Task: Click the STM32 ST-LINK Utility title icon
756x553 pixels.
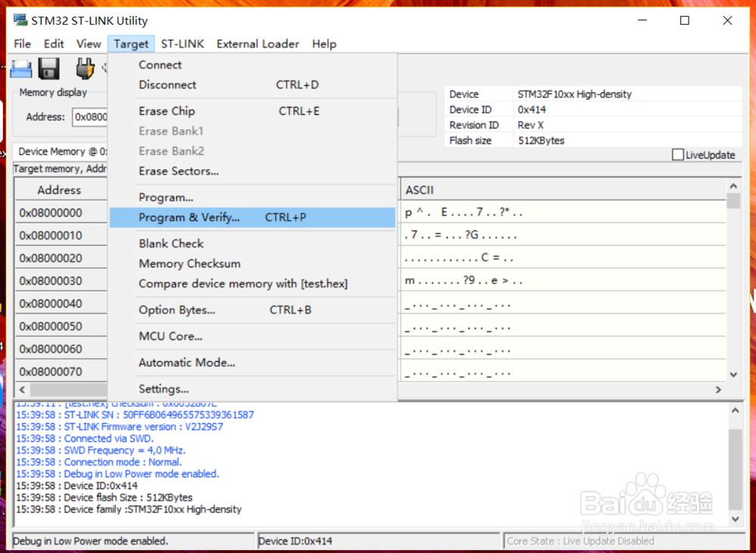Action: 20,20
